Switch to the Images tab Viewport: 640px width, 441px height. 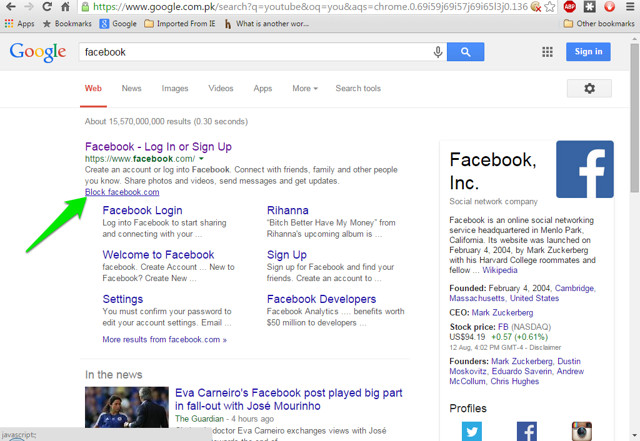tap(175, 88)
